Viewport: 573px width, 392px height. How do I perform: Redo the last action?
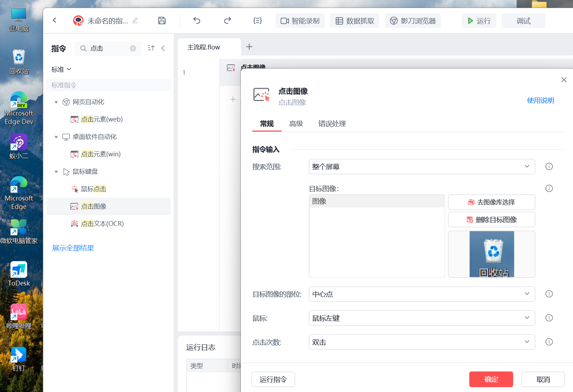point(227,21)
